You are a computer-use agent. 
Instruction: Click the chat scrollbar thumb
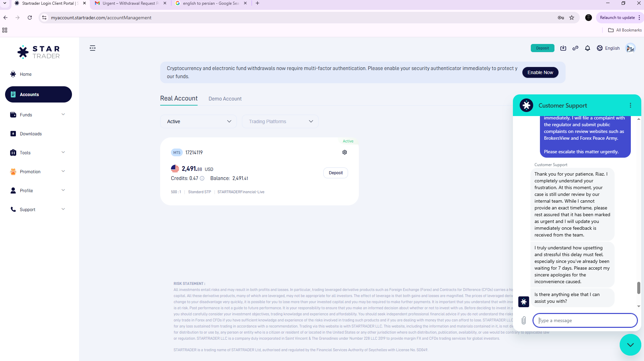click(639, 288)
